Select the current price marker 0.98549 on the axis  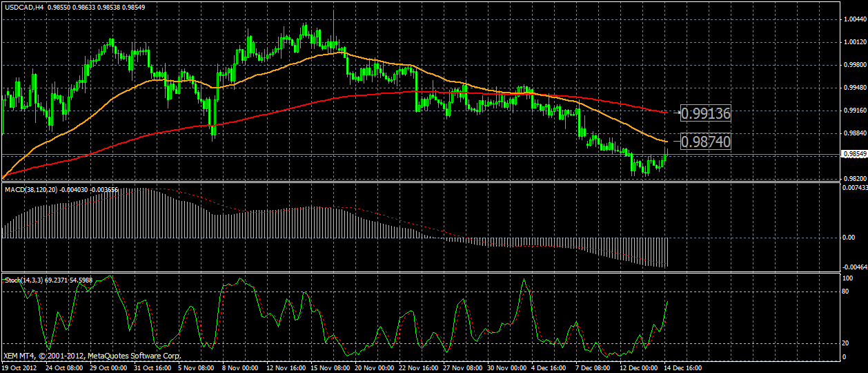[854, 154]
